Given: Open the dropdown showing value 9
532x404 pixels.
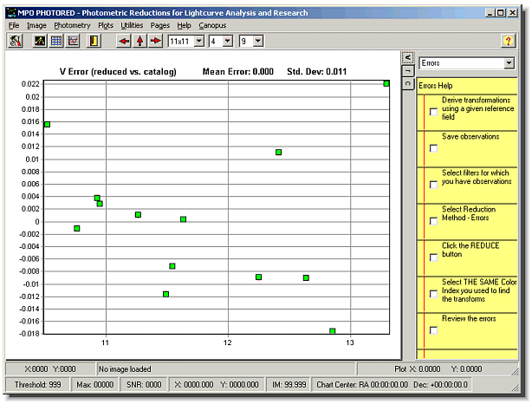Looking at the screenshot, I should click(258, 41).
